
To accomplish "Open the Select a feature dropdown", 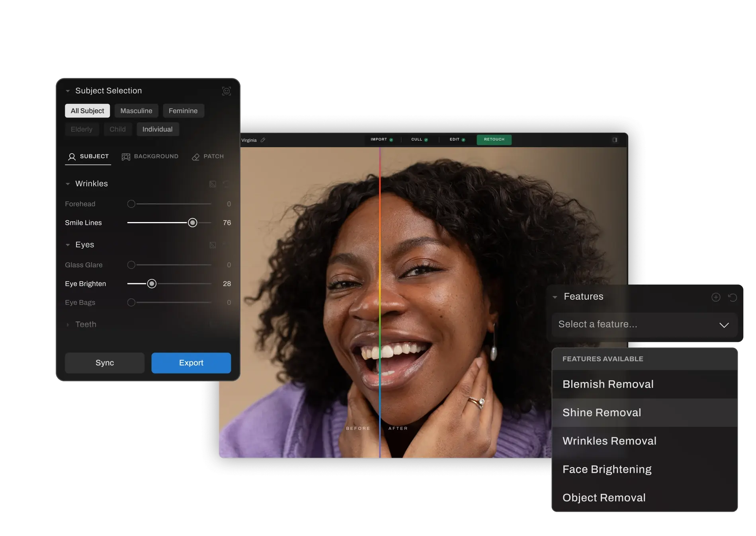I will (644, 325).
